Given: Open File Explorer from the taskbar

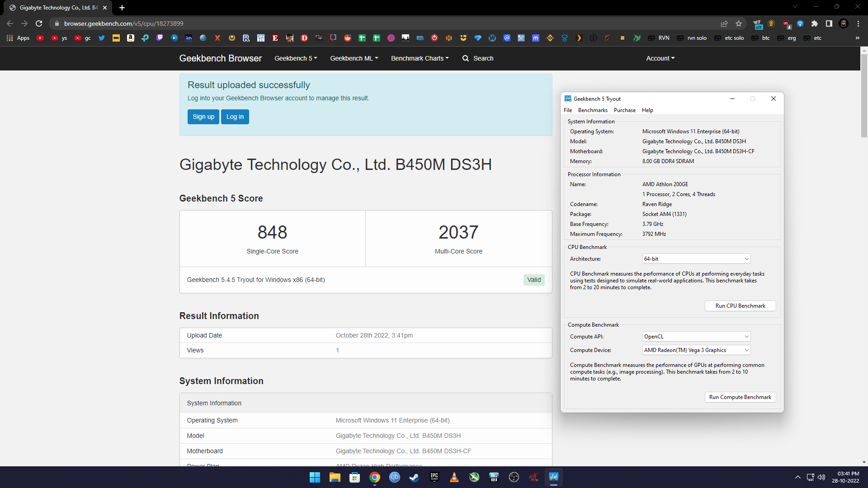Looking at the screenshot, I should pyautogui.click(x=335, y=477).
